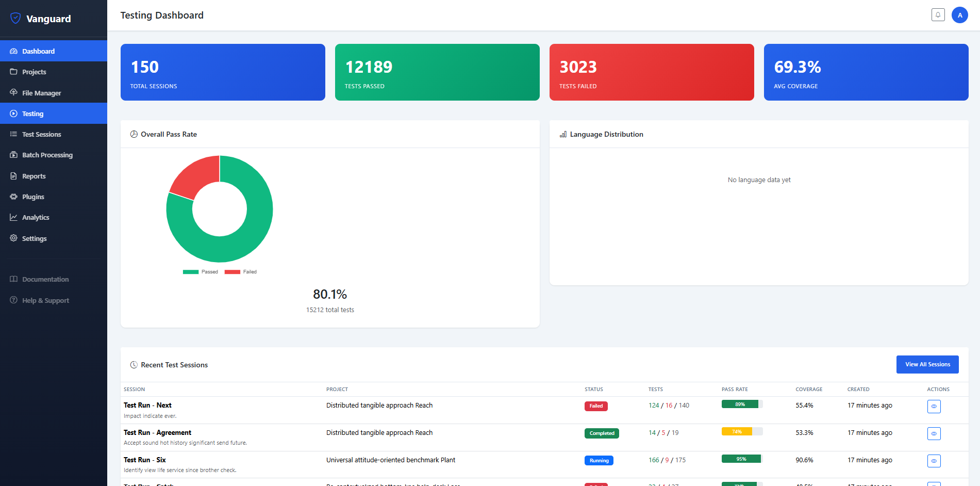This screenshot has height=486, width=980.
Task: Click View All Sessions button
Action: (927, 364)
